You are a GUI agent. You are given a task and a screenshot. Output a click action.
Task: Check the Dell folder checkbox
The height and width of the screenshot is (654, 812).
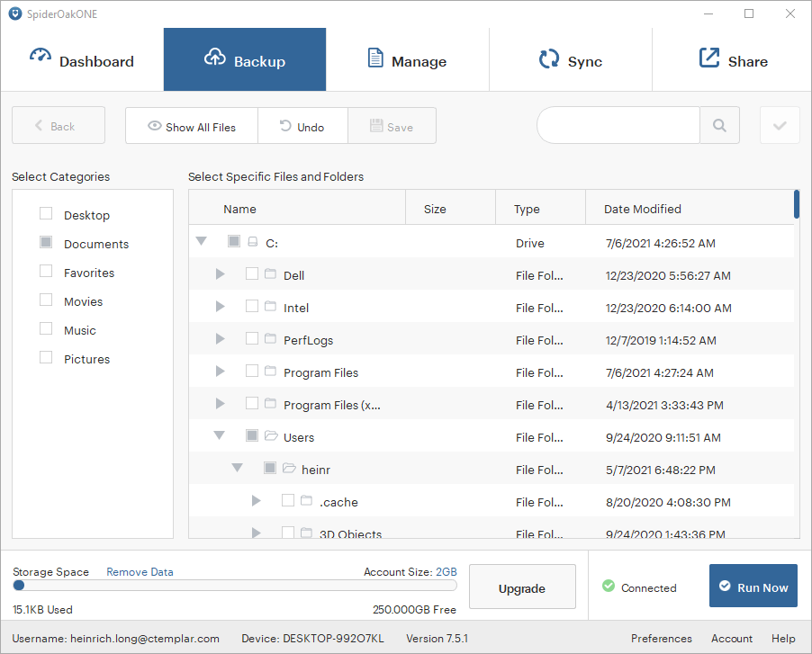pyautogui.click(x=252, y=273)
